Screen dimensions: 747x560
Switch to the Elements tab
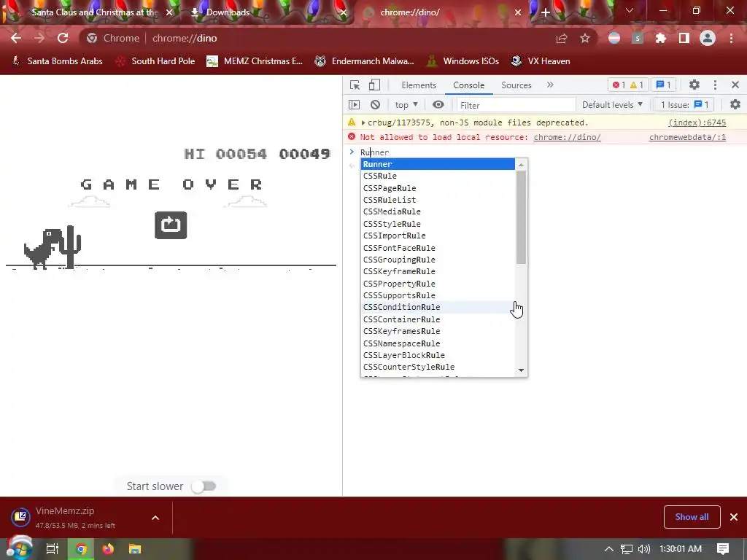419,85
